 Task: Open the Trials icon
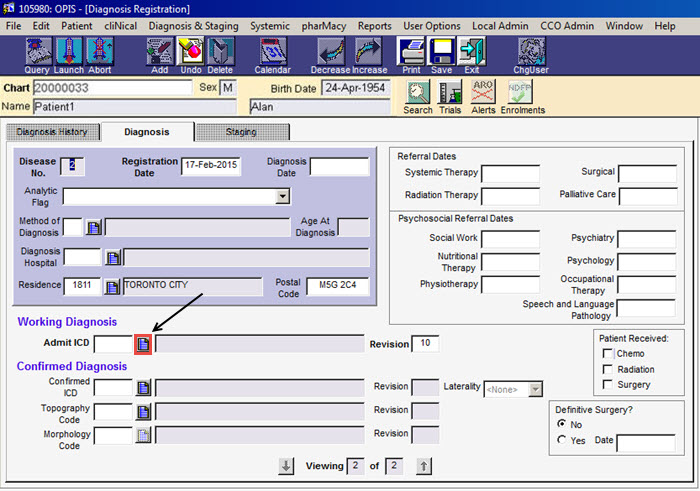[x=450, y=94]
